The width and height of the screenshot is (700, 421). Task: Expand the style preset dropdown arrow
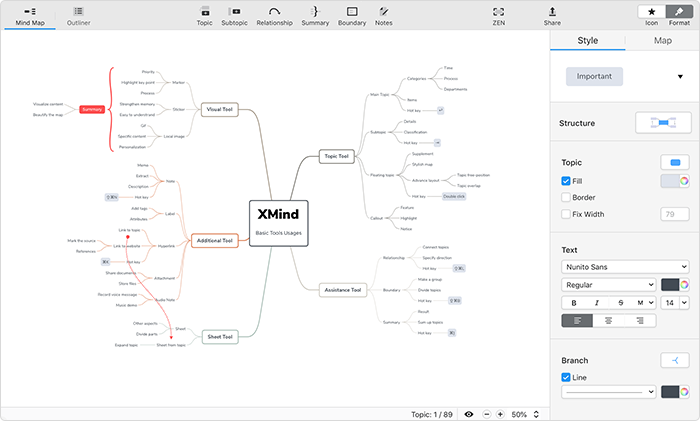pos(680,77)
